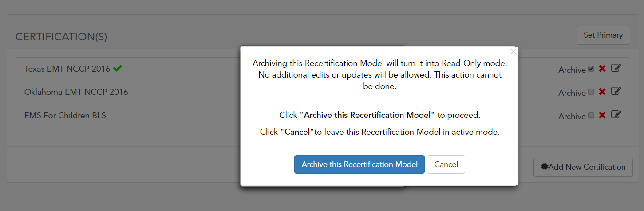Screen dimensions: 644x211
Task: Tick Archive checkbox for EMS For Children BLS
Action: [591, 115]
